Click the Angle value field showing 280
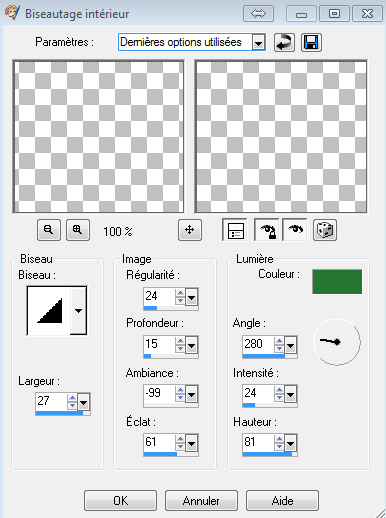Image resolution: width=386 pixels, height=518 pixels. [x=259, y=344]
